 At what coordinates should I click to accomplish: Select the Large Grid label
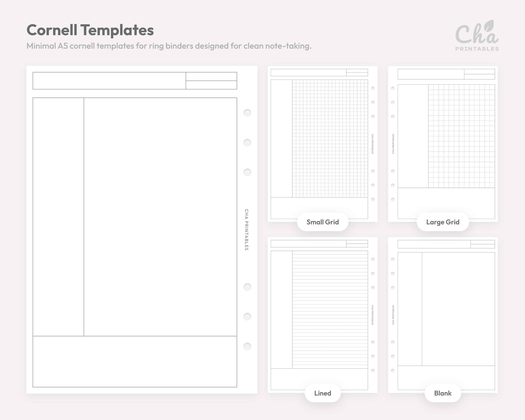click(443, 222)
